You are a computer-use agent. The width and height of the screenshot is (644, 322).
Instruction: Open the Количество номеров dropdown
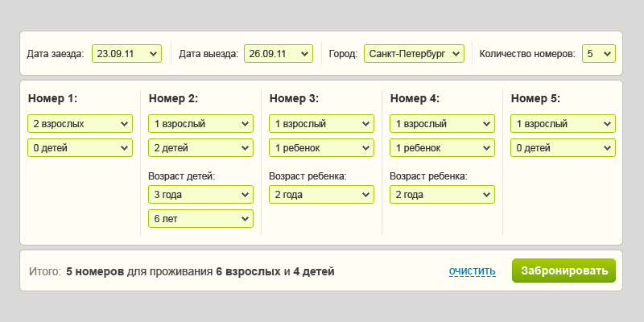tap(597, 54)
